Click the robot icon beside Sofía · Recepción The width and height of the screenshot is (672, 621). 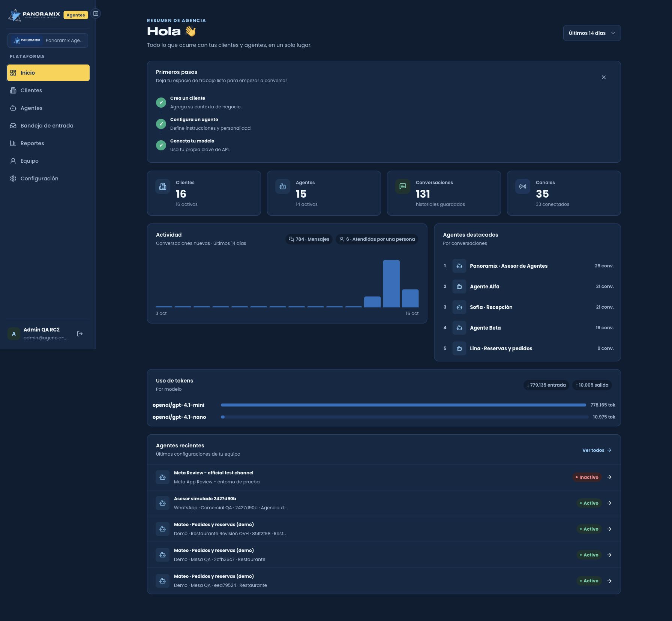[x=459, y=307]
